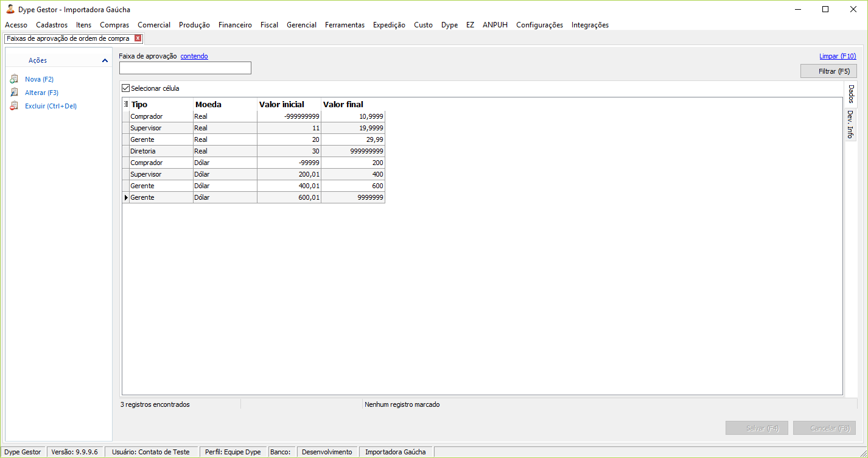The height and width of the screenshot is (458, 868).
Task: Open the Itens menu
Action: [84, 25]
